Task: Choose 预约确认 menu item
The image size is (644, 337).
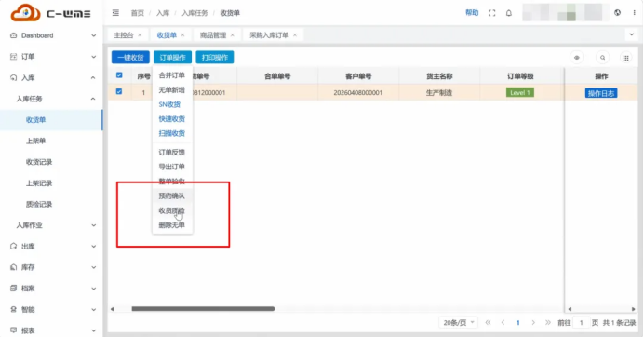Action: 171,196
